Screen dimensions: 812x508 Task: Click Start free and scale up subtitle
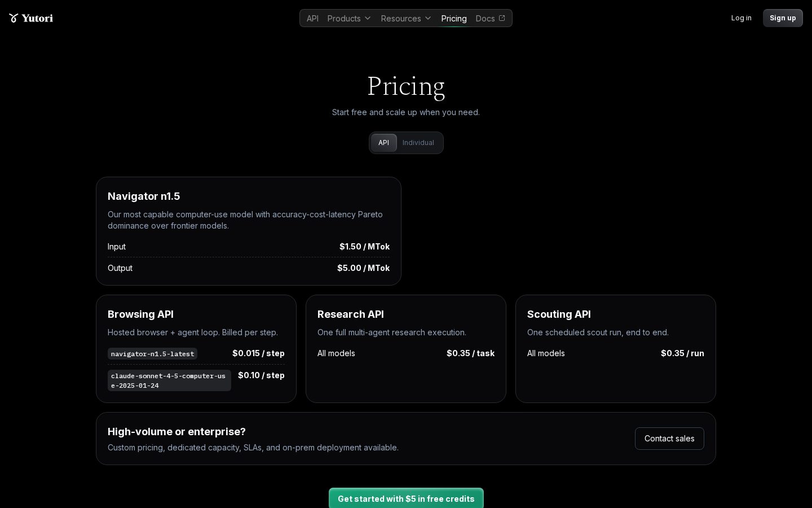click(x=406, y=112)
